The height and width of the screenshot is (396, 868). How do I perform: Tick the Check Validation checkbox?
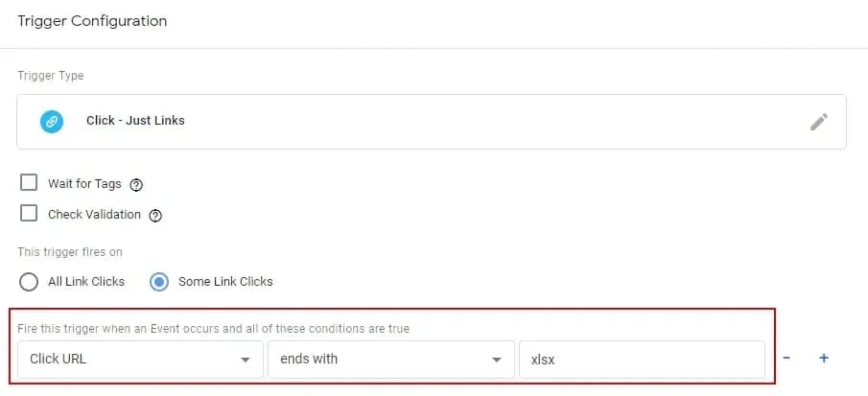(29, 214)
